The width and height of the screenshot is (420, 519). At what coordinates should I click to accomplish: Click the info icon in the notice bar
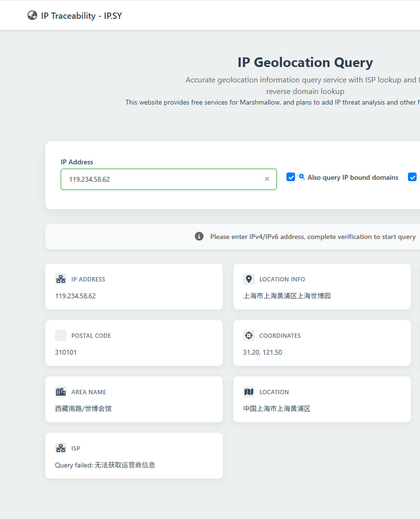click(199, 236)
